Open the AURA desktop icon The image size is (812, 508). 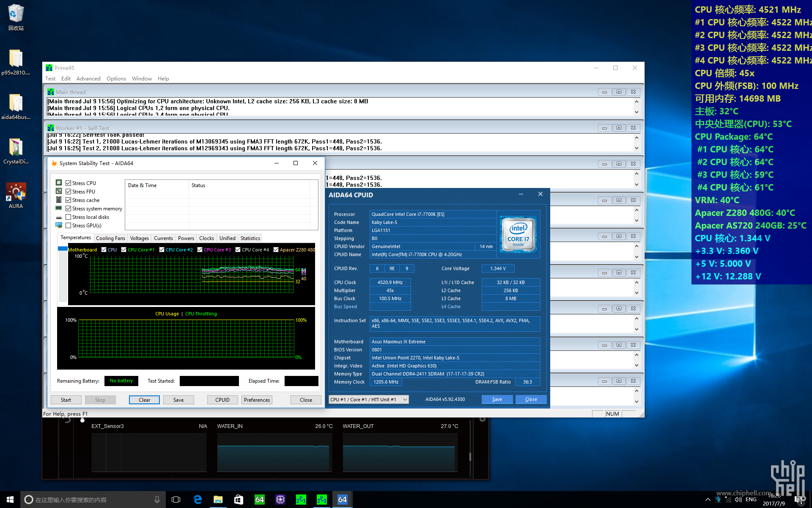pyautogui.click(x=16, y=196)
